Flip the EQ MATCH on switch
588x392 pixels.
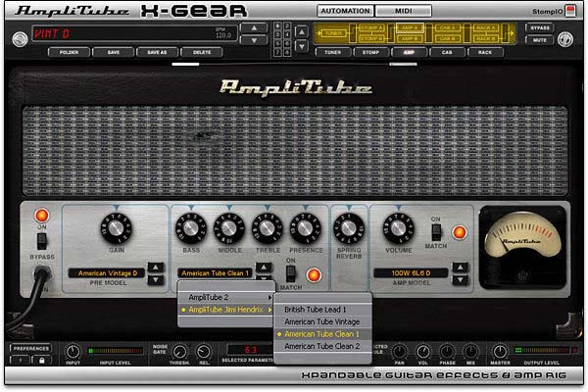point(291,273)
